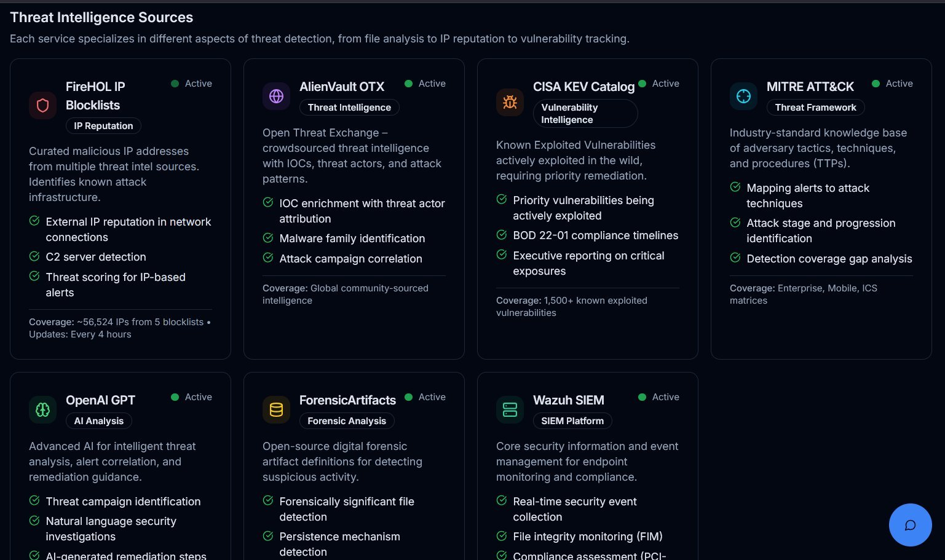The width and height of the screenshot is (945, 560).
Task: Toggle the C2 server detection checkmark
Action: 34,256
